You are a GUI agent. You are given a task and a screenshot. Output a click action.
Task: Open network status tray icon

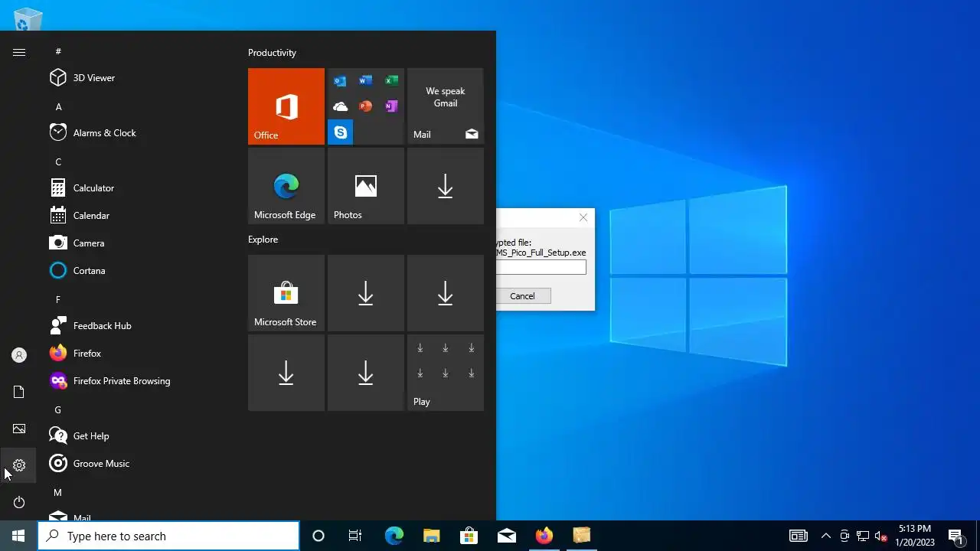[x=863, y=536]
